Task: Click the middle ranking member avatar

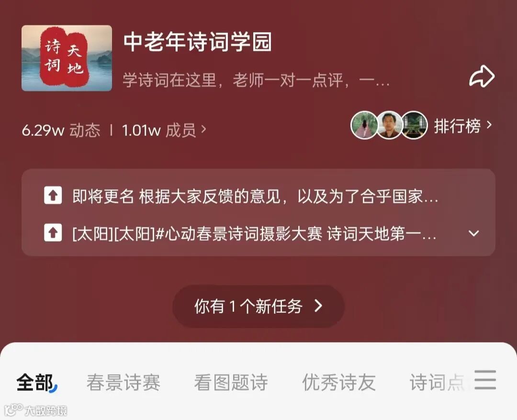Action: [389, 125]
